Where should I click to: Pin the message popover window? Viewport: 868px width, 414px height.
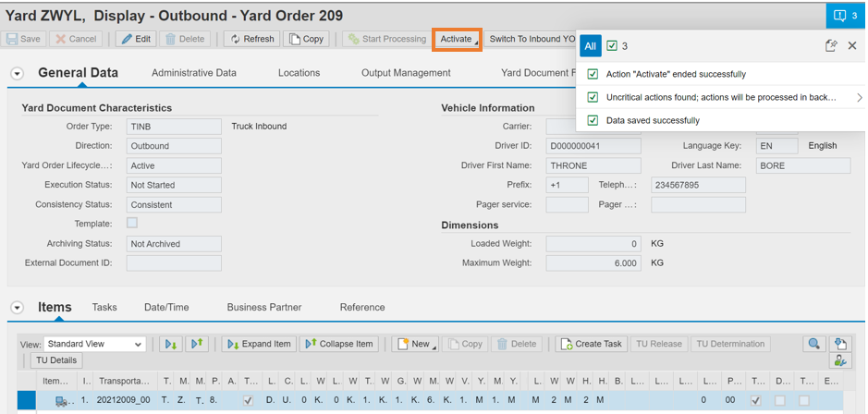830,46
